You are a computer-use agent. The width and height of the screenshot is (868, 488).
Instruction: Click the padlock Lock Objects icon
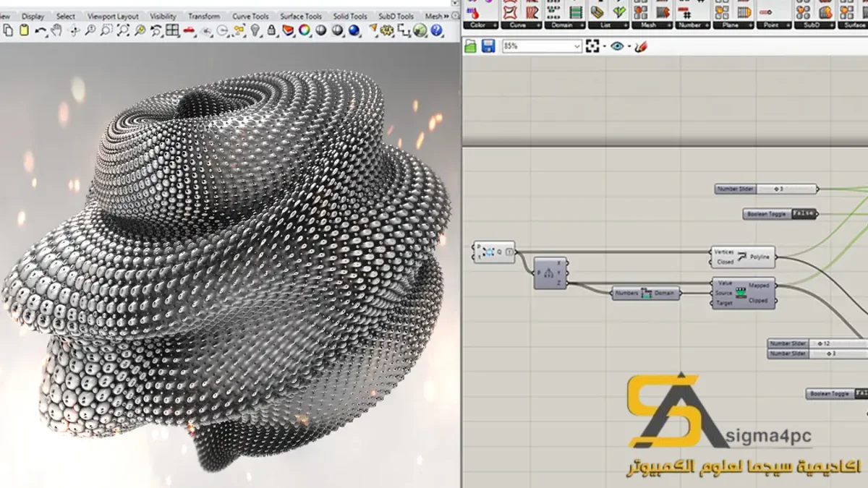(x=271, y=30)
